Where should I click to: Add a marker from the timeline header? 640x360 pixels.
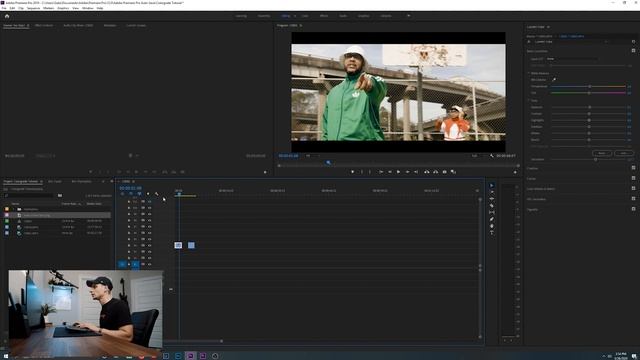tap(148, 193)
